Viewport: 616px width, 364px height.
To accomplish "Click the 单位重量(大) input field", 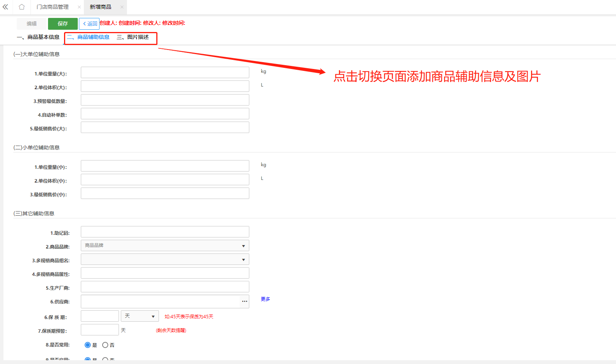I will click(x=165, y=72).
